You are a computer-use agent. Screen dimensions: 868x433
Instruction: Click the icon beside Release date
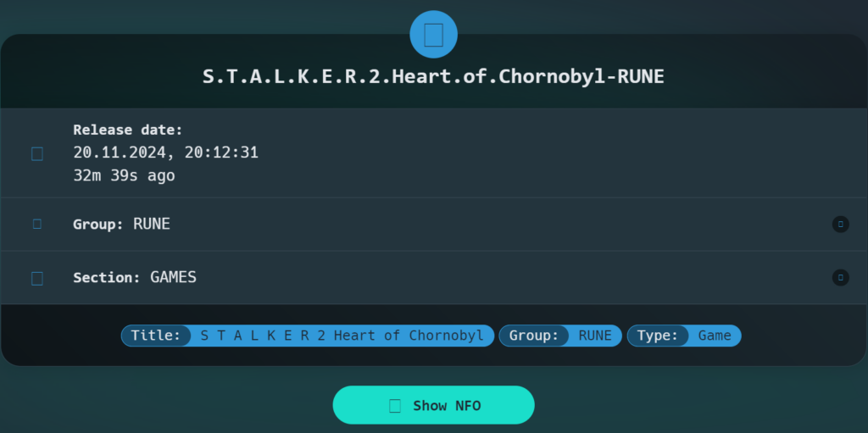click(37, 153)
